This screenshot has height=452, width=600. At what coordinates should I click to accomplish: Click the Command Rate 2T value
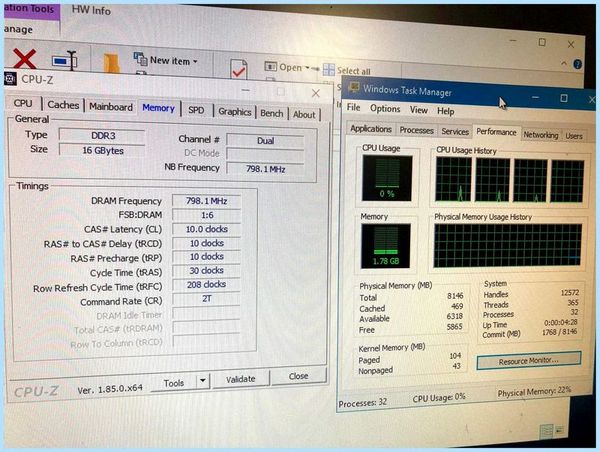point(207,299)
